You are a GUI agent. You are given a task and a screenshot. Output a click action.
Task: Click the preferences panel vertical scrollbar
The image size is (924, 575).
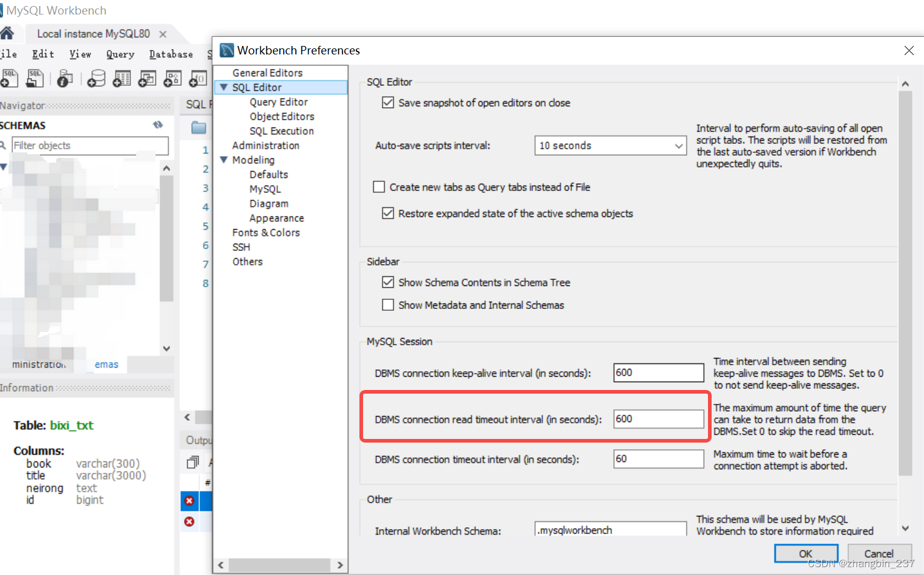tap(905, 284)
